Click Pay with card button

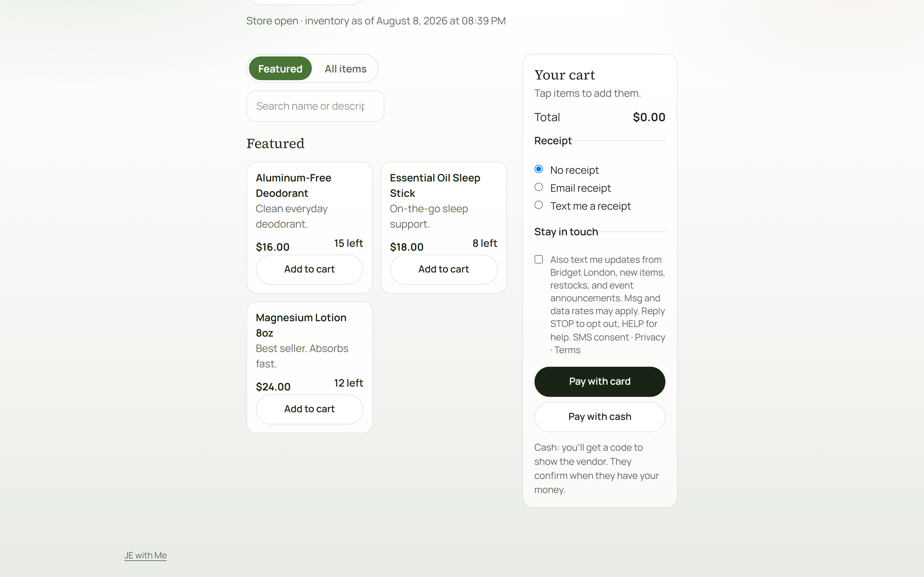(599, 381)
